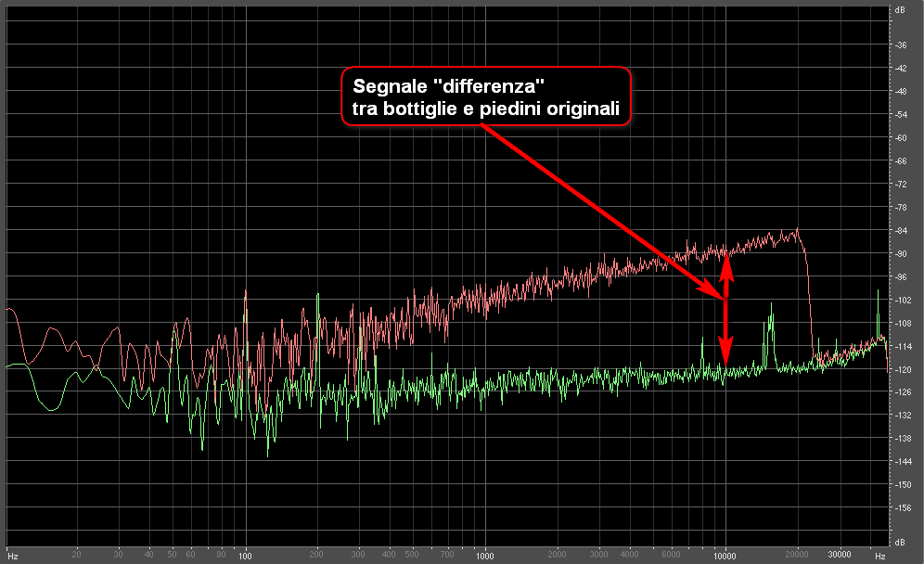Select the 200 Hz frequency tick label
This screenshot has height=564, width=924.
click(316, 555)
